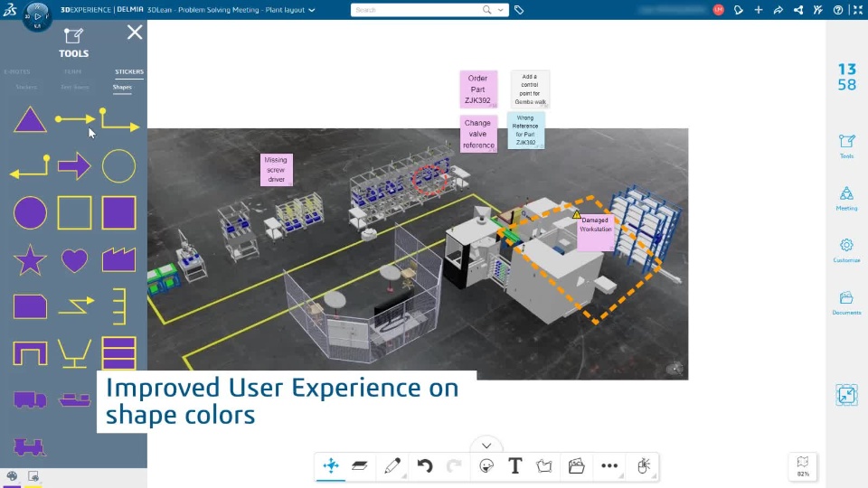
Task: Open the Shapes sub-tab
Action: 122,88
